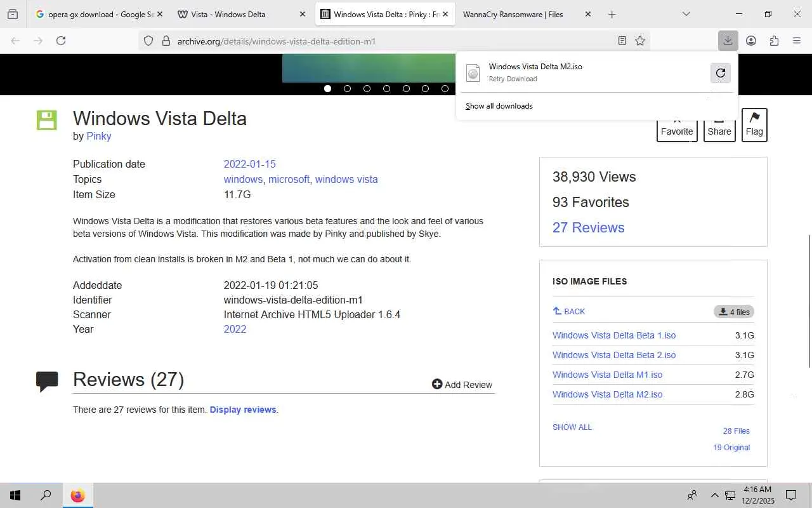Close the Vista - Windows Delta tab
The height and width of the screenshot is (508, 812).
coord(303,14)
